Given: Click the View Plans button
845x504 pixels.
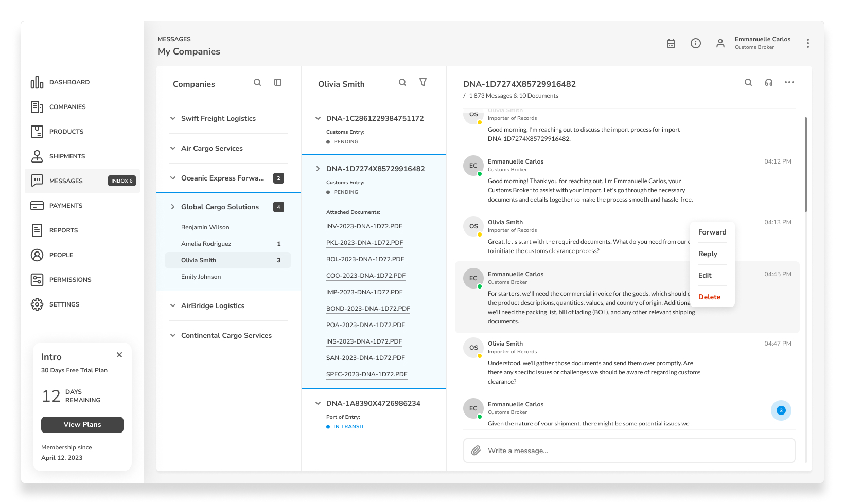Looking at the screenshot, I should pyautogui.click(x=82, y=425).
